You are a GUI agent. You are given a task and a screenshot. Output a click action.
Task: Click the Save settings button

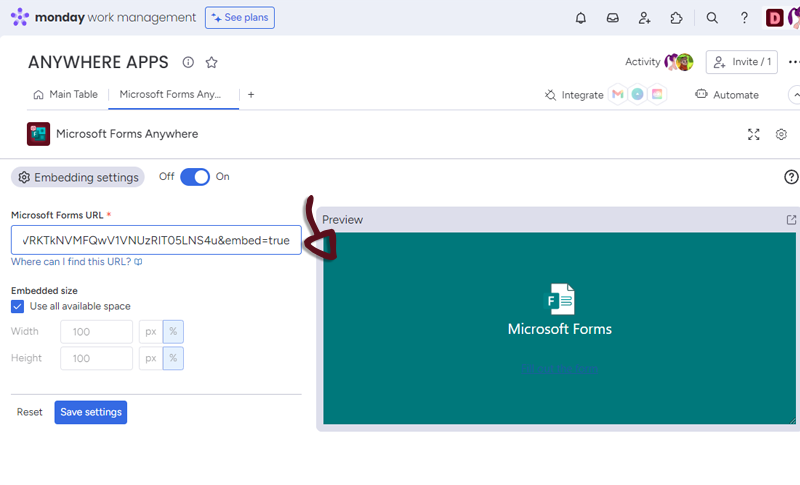coord(91,412)
